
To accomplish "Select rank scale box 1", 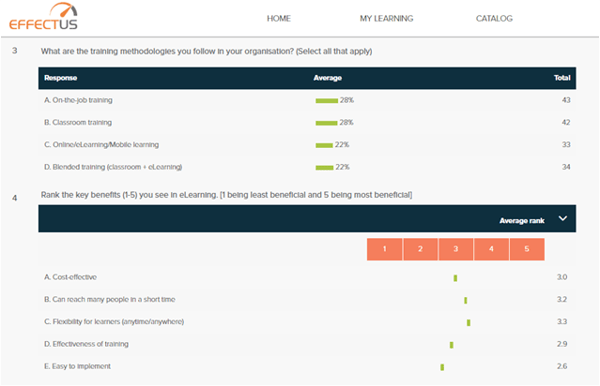I will point(385,249).
